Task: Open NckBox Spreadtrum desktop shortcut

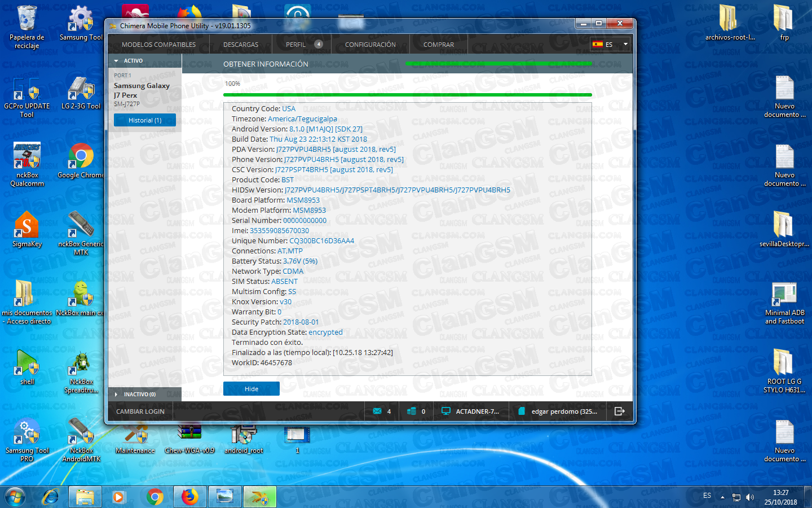Action: (81, 371)
